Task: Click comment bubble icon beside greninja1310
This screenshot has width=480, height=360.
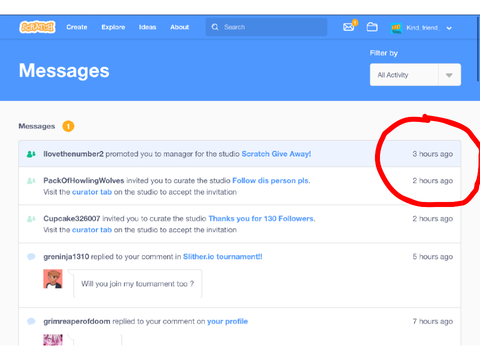Action: [31, 257]
